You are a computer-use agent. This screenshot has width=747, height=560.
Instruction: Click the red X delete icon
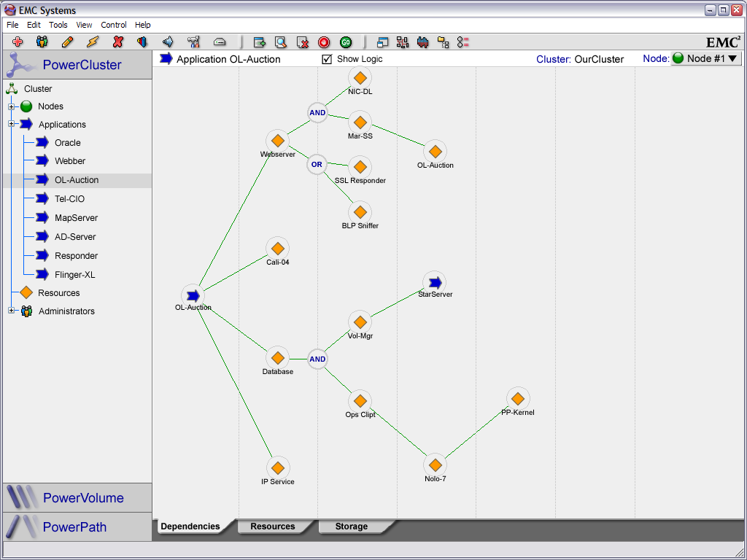(x=117, y=42)
